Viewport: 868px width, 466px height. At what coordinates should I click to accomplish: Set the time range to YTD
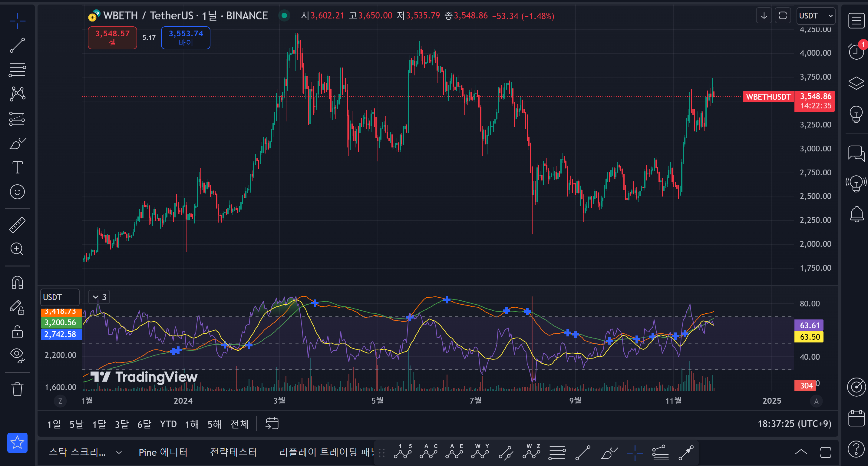(168, 424)
